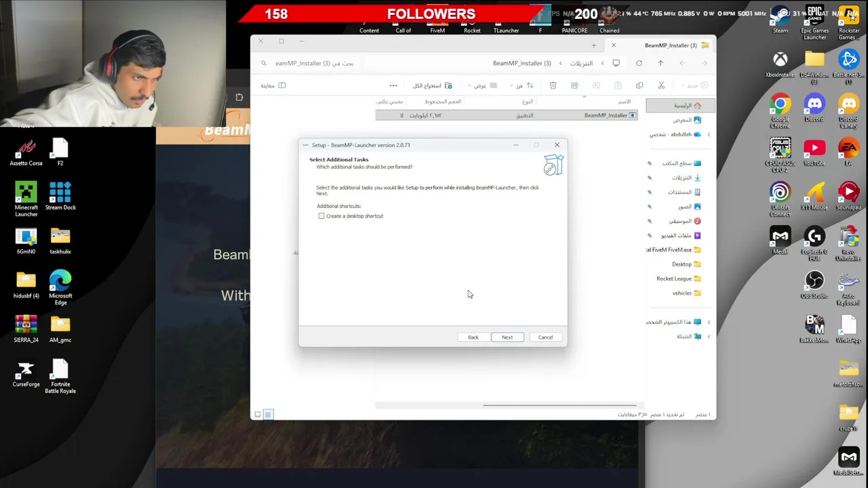Screen dimensions: 868x488
Task: Open Videos (ملفات الفيديو) in sidebar
Action: [681, 235]
